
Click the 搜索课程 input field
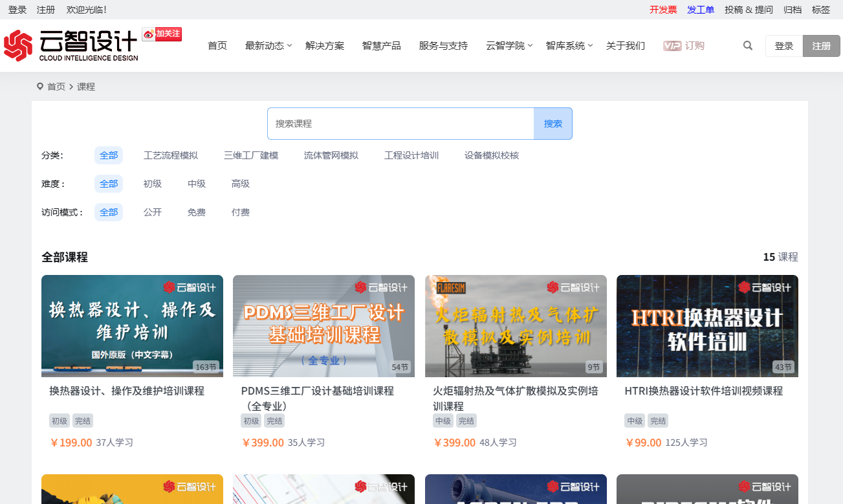pos(400,124)
